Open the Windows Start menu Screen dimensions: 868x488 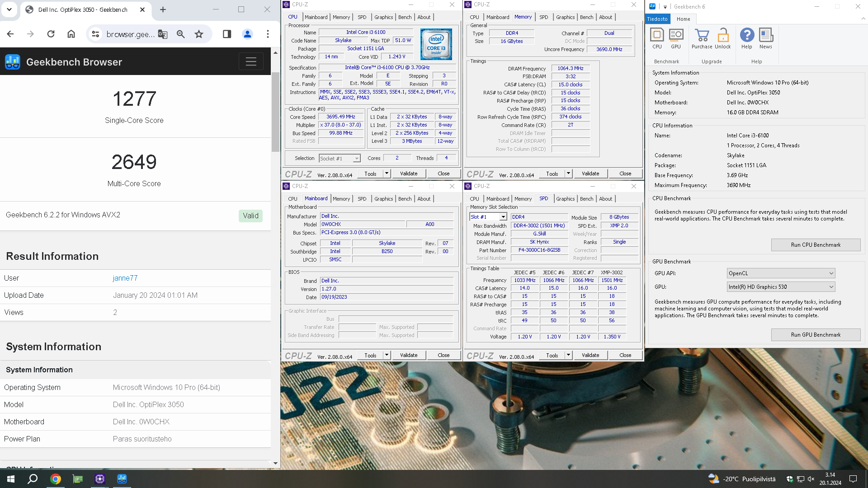point(11,479)
